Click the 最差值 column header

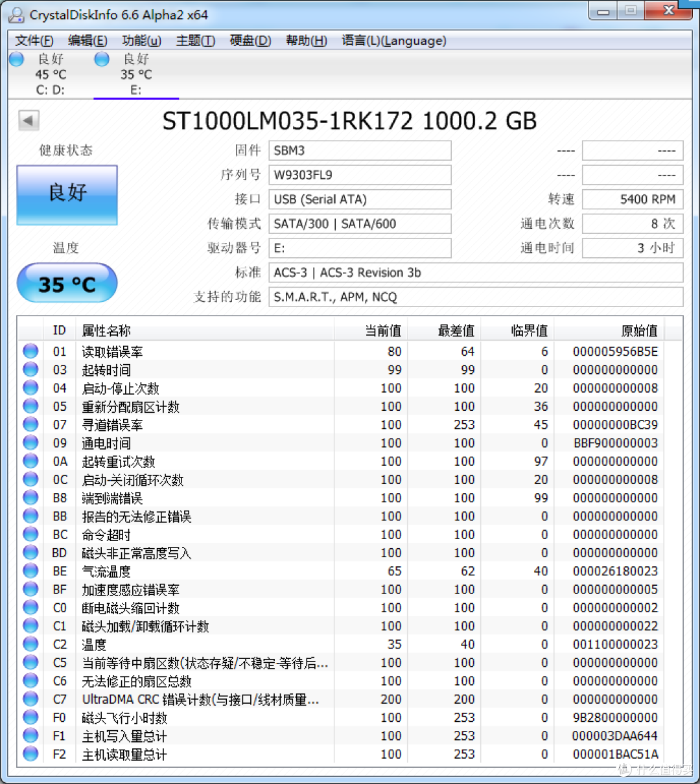tap(444, 330)
